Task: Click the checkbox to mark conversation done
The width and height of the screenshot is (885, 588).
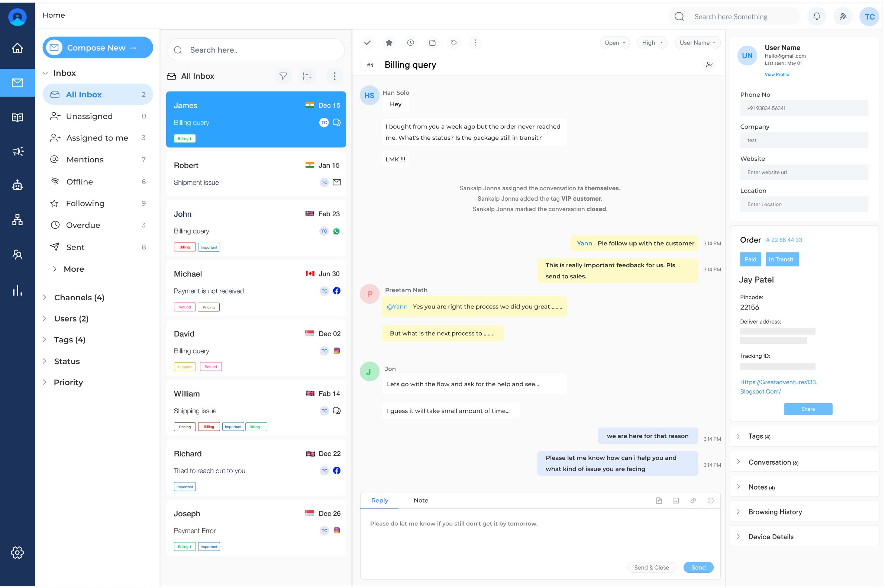Action: coord(368,43)
